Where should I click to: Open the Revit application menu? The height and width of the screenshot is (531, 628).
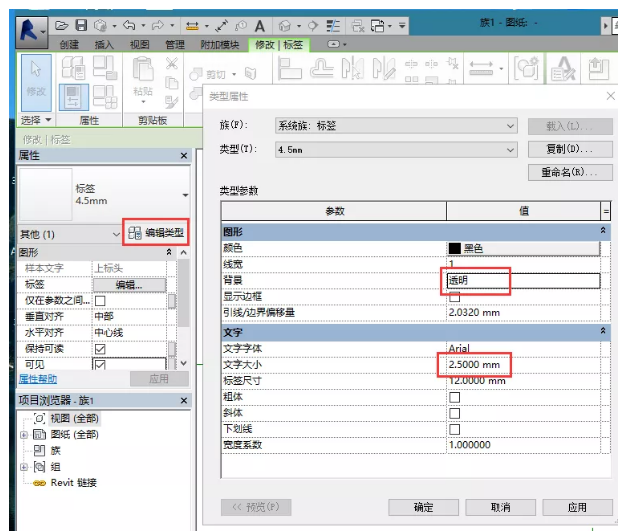[32, 32]
